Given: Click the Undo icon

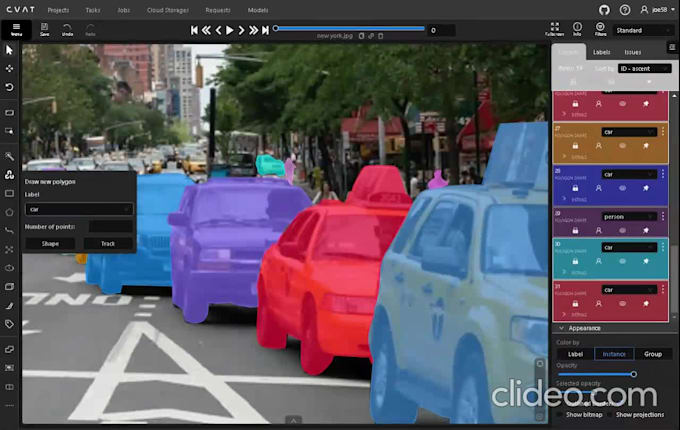Looking at the screenshot, I should coord(67,29).
